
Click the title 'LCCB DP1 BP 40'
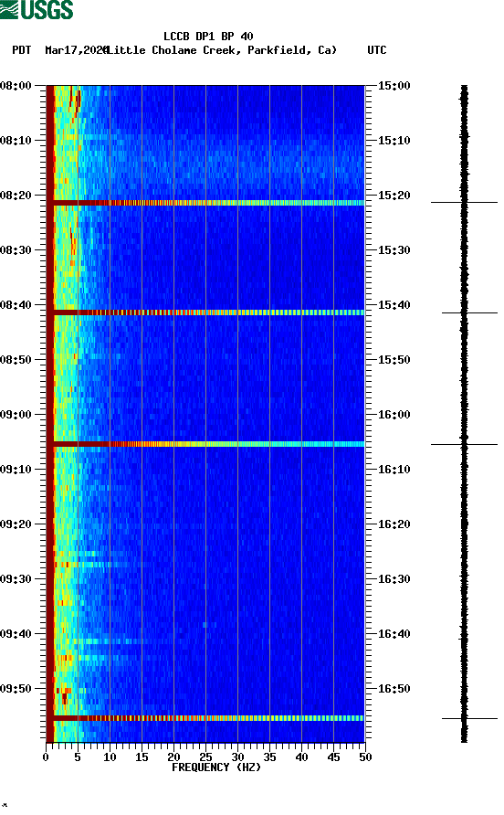208,37
